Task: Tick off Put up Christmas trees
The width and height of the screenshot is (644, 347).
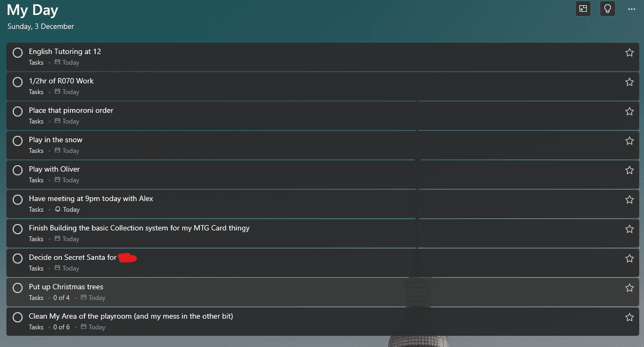Action: 18,288
